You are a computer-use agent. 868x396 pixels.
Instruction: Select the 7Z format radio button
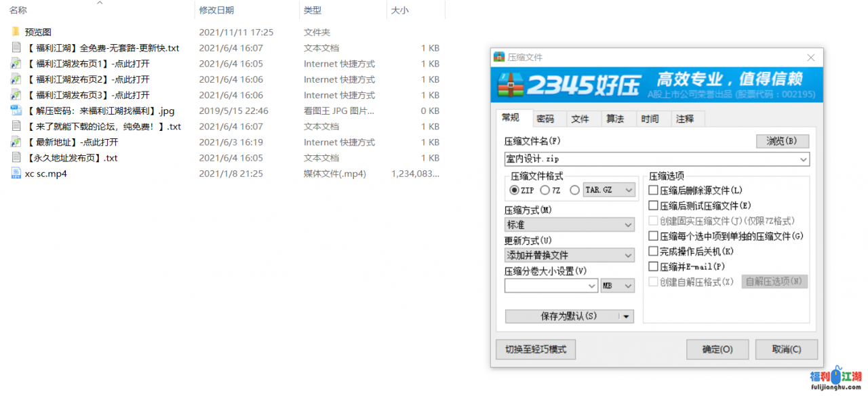(545, 191)
